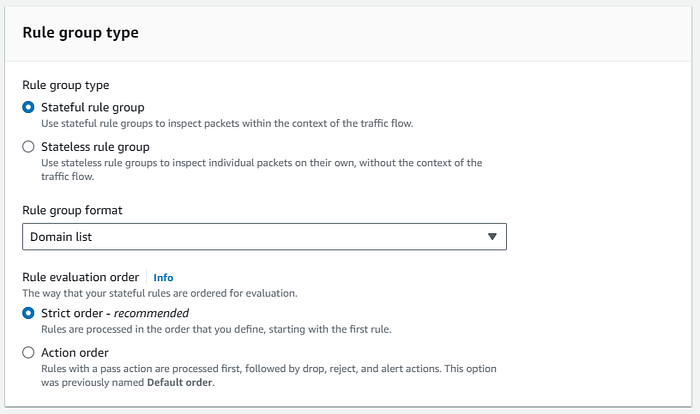The width and height of the screenshot is (700, 414).
Task: Choose the Strict order radio button
Action: tap(29, 313)
